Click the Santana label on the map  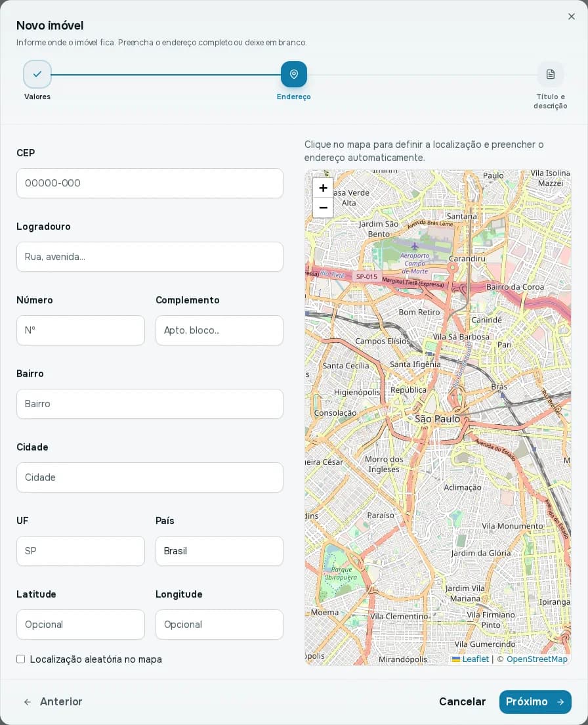point(462,216)
